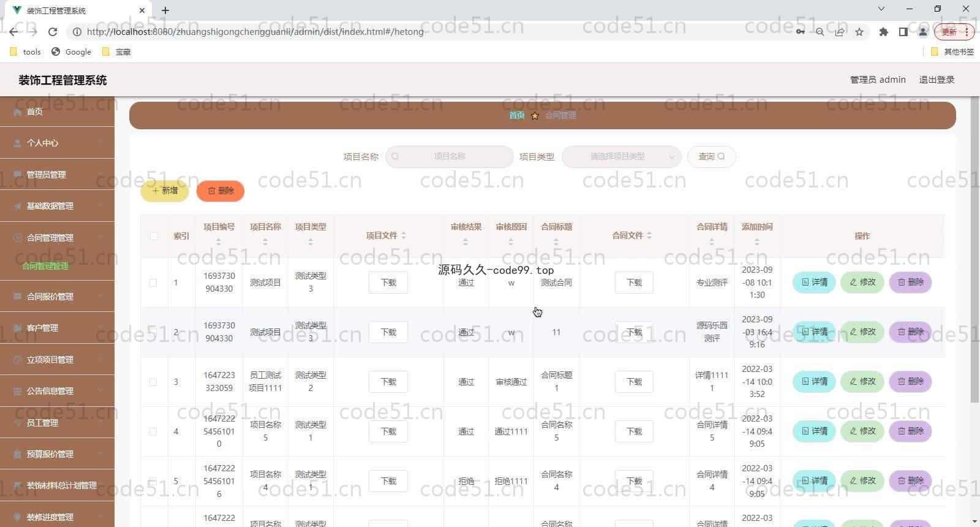The height and width of the screenshot is (527, 980).
Task: Open 立项项目管理 in the sidebar
Action: 58,360
